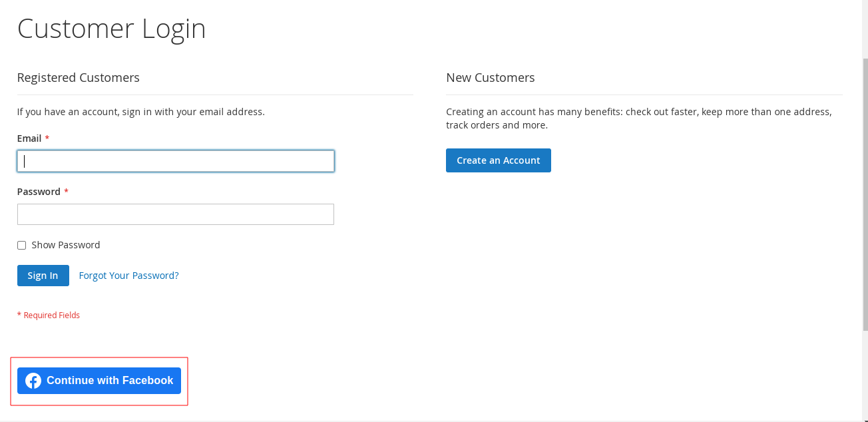Click the Create an Account button
This screenshot has width=868, height=422.
pos(498,160)
